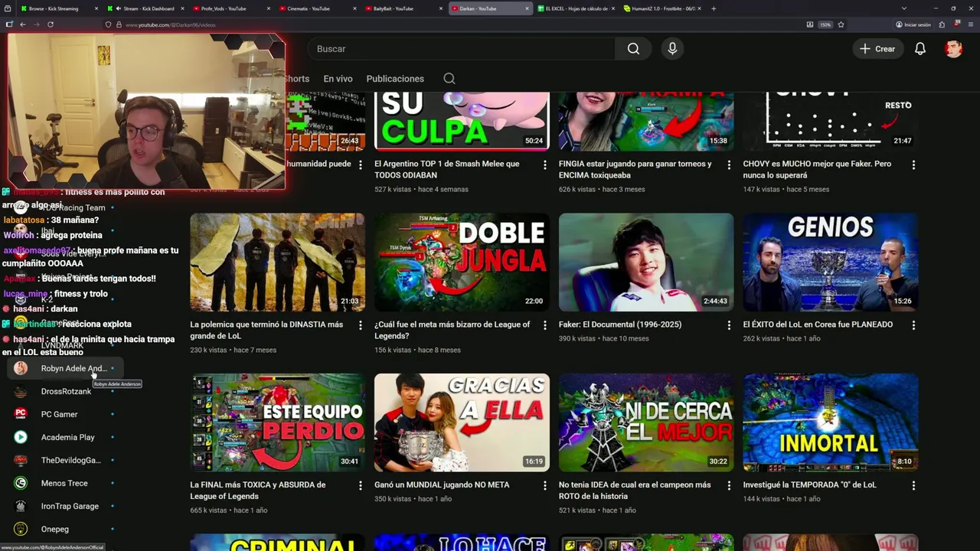Open Investigué la TEMPORADA "0" title
The image size is (980, 551).
click(x=810, y=484)
